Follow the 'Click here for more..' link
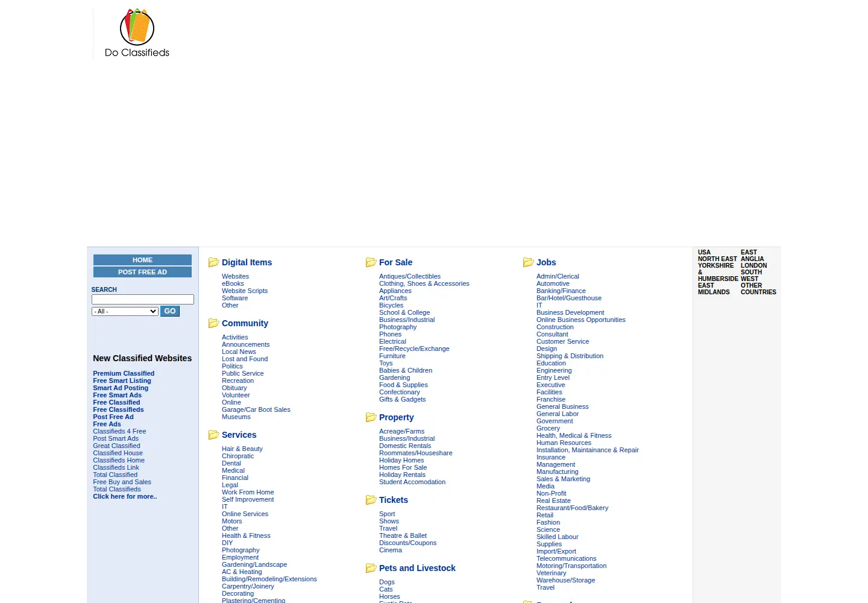The width and height of the screenshot is (868, 603). [x=125, y=496]
